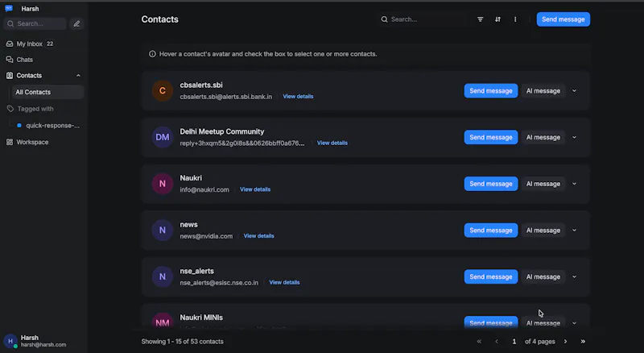Jump to last page with double-right arrow
Screen dimensions: 644x353
583,342
